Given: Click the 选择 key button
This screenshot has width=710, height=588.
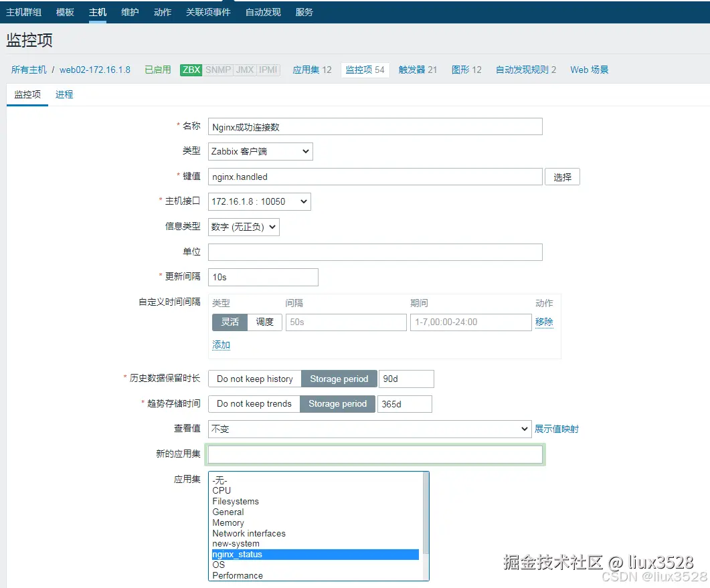Looking at the screenshot, I should click(x=562, y=177).
